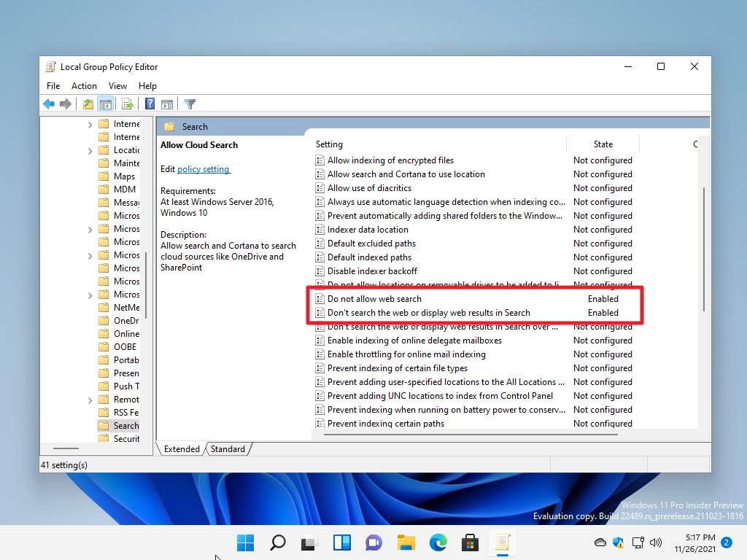Toggle the Show/Hide console tree icon
Image resolution: width=747 pixels, height=560 pixels.
pyautogui.click(x=106, y=104)
